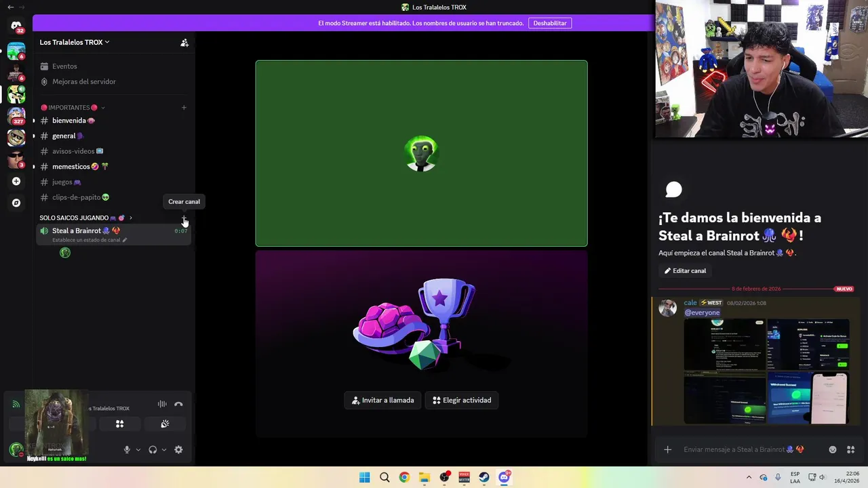Viewport: 868px width, 488px height.
Task: Open File Explorer from the taskbar
Action: (x=424, y=477)
